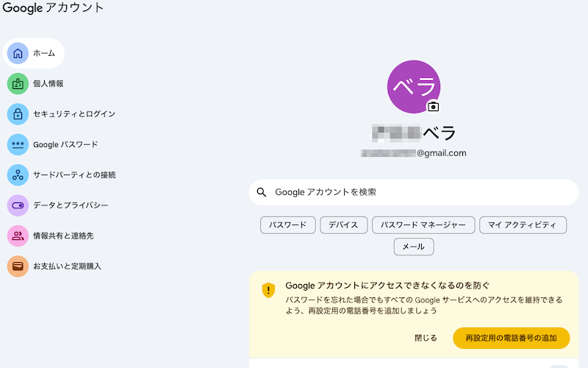
Task: Click the 情報共有と連絡先 people icon
Action: point(18,236)
